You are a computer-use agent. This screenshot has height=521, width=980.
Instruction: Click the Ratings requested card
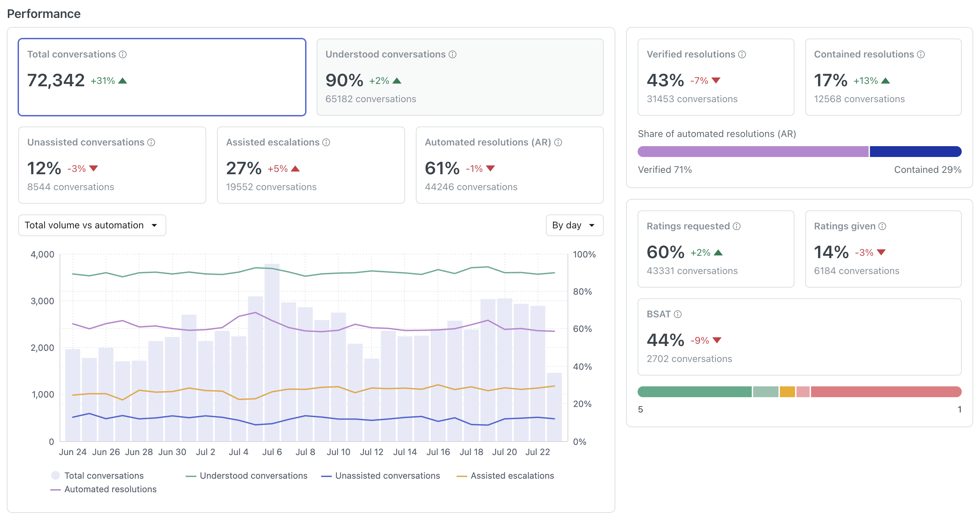click(x=716, y=249)
